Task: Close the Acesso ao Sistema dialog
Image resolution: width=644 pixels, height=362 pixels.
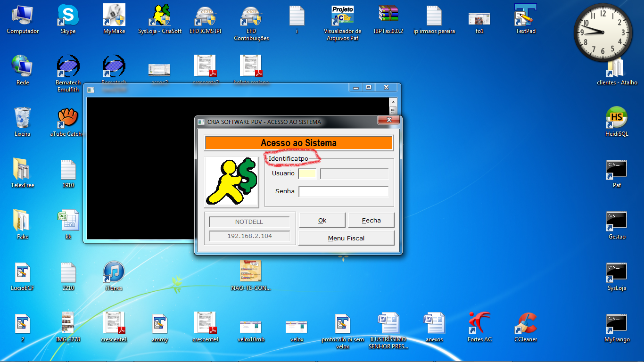Action: [389, 120]
